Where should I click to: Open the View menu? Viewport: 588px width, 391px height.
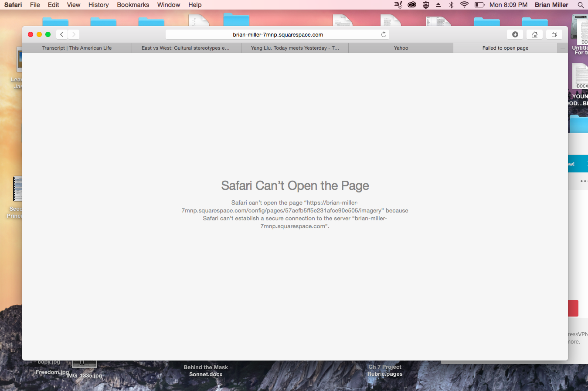pyautogui.click(x=74, y=5)
